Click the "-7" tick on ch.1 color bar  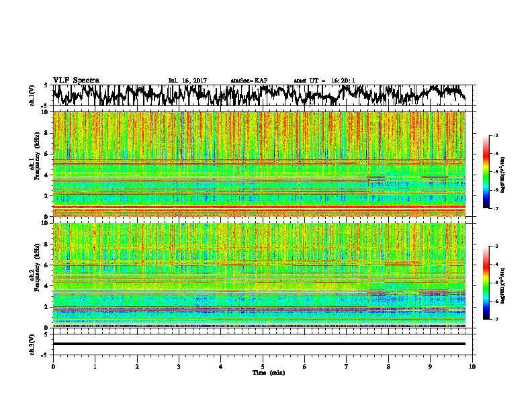coord(495,208)
